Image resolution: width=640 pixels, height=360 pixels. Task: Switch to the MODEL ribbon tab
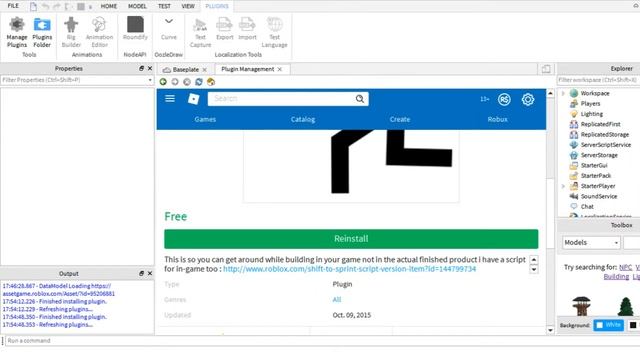click(x=137, y=6)
